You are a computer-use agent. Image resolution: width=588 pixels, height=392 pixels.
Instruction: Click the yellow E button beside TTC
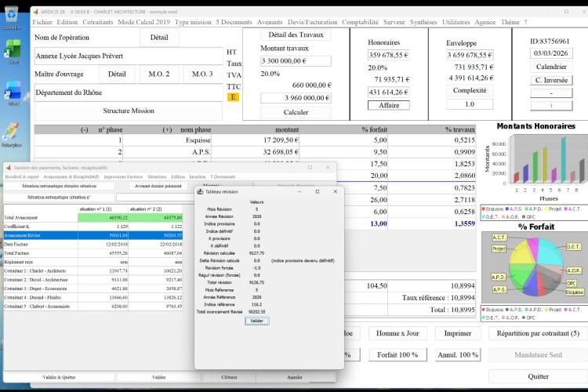tap(233, 97)
